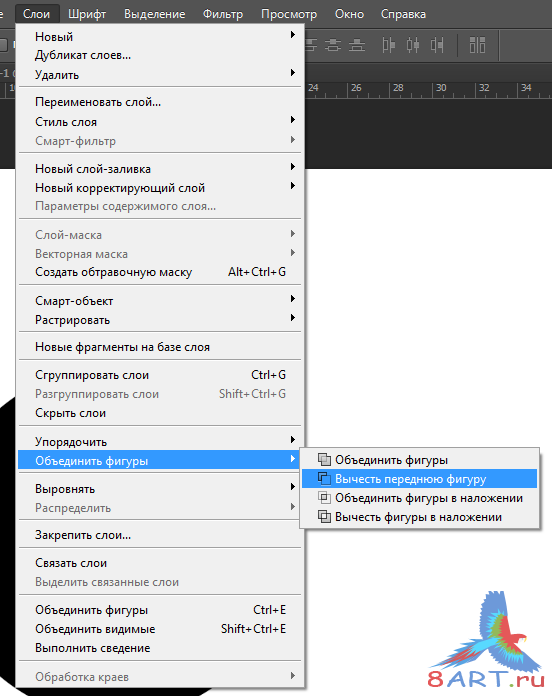This screenshot has width=552, height=696.
Task: Choose Переименовать слой... entry
Action: point(160,102)
